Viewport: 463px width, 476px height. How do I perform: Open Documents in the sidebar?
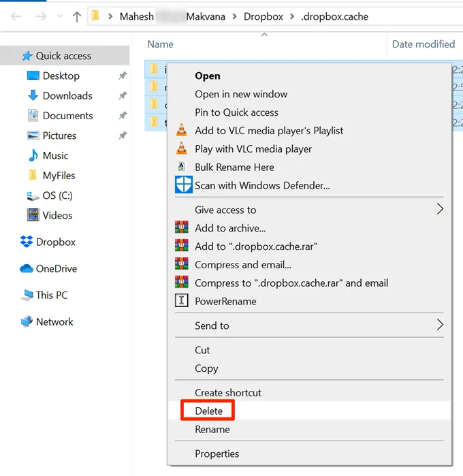coord(67,116)
